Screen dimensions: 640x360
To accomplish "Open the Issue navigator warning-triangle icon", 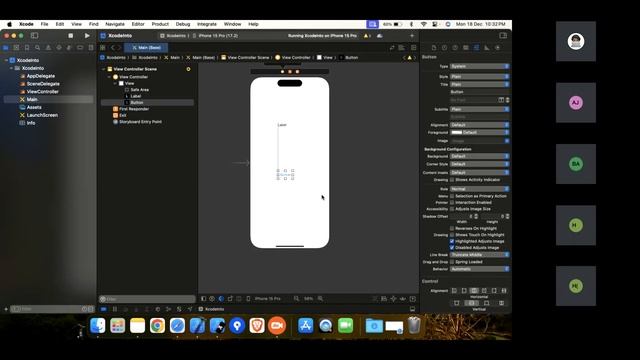I will pos(48,48).
